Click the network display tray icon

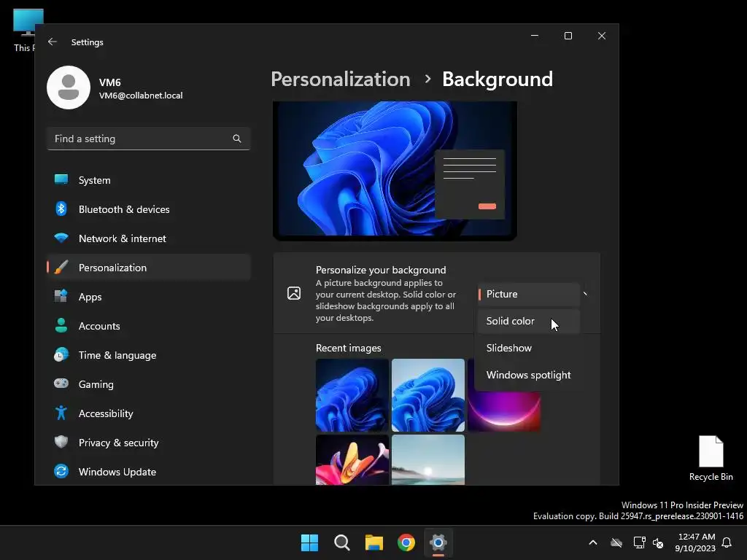pyautogui.click(x=639, y=542)
